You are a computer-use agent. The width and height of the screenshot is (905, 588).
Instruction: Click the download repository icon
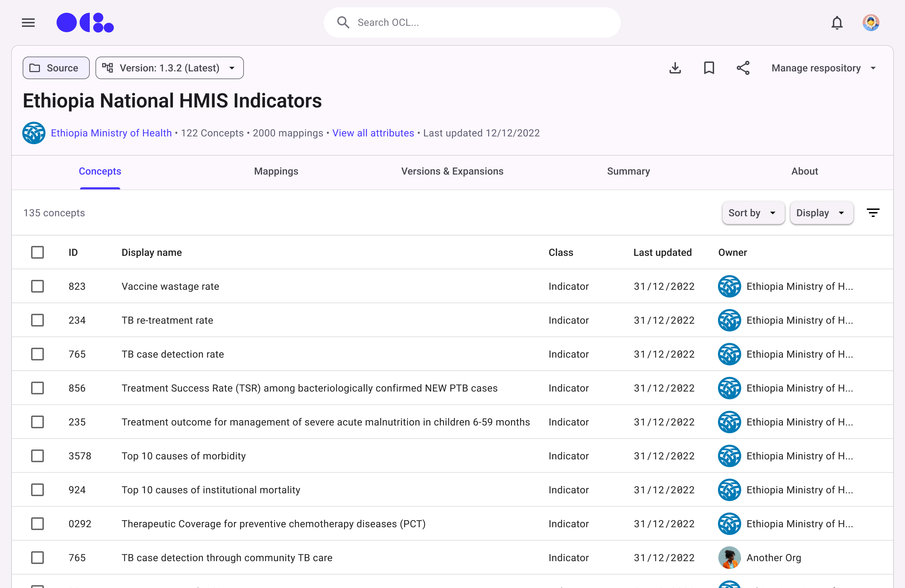[x=675, y=68]
